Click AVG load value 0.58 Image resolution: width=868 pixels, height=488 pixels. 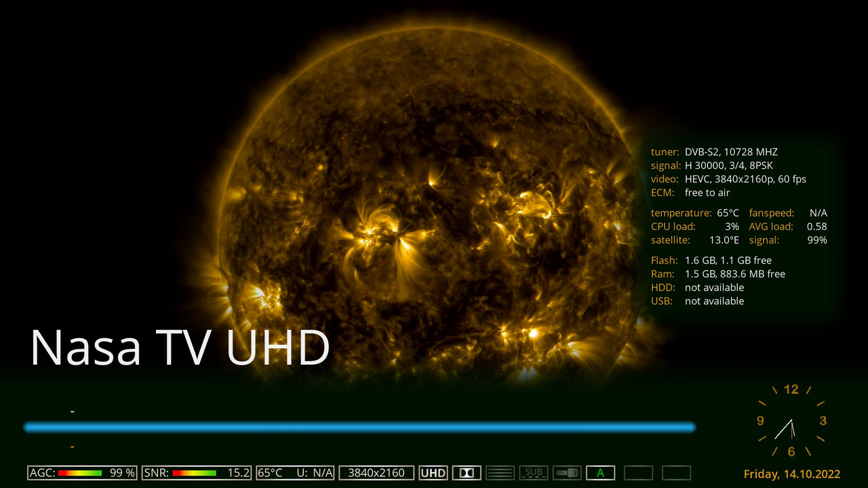817,226
